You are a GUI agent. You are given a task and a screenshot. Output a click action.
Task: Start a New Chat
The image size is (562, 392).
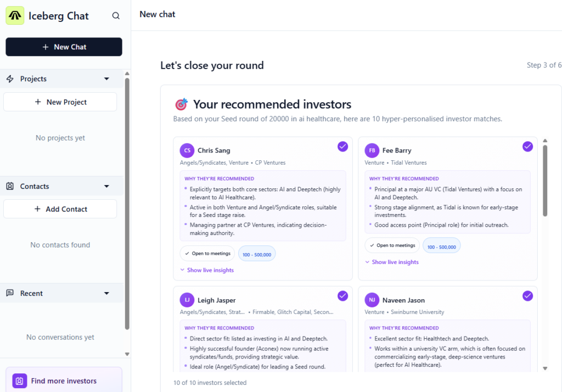[x=64, y=47]
